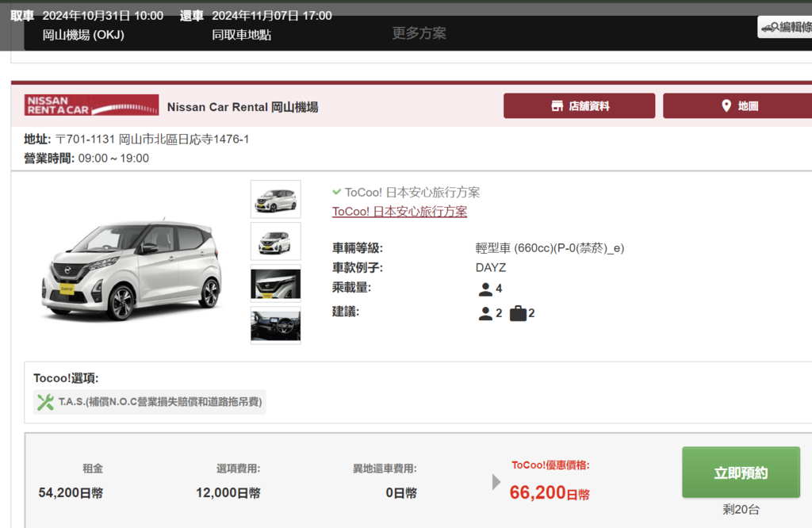Click the model example DAYZ text

(490, 268)
